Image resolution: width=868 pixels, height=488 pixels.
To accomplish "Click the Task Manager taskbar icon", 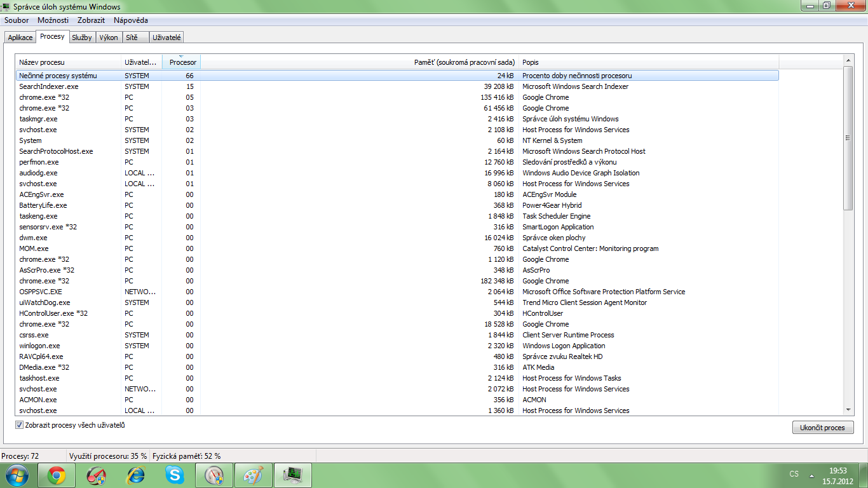I will [292, 475].
